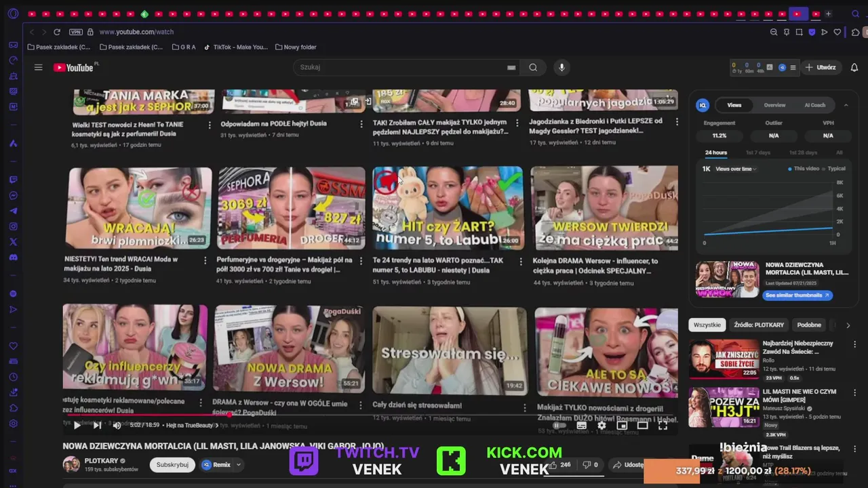The width and height of the screenshot is (868, 488).
Task: Skip to the next video
Action: [x=97, y=425]
